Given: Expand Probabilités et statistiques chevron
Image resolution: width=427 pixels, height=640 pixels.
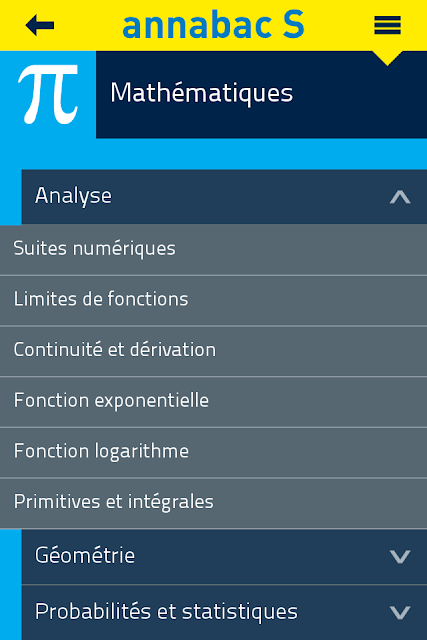Looking at the screenshot, I should pyautogui.click(x=400, y=613).
